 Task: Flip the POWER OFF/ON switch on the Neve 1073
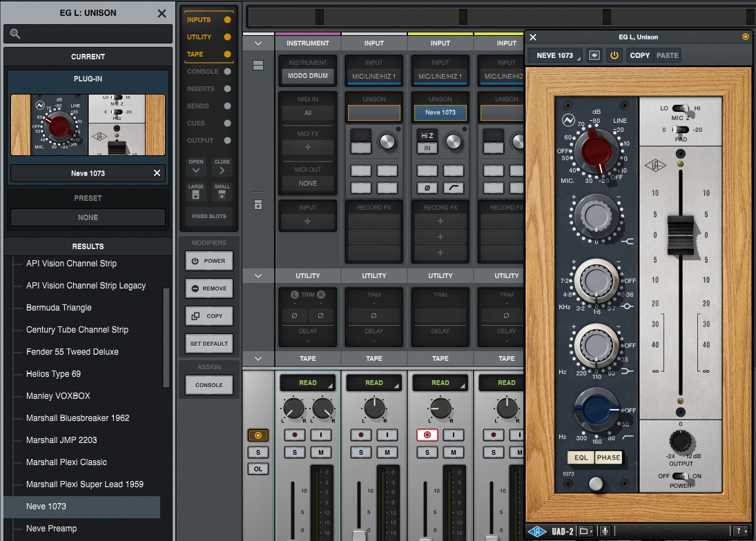[x=680, y=476]
